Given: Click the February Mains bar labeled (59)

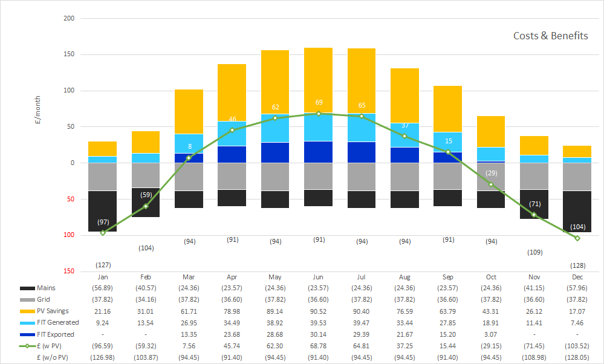Looking at the screenshot, I should click(x=146, y=202).
